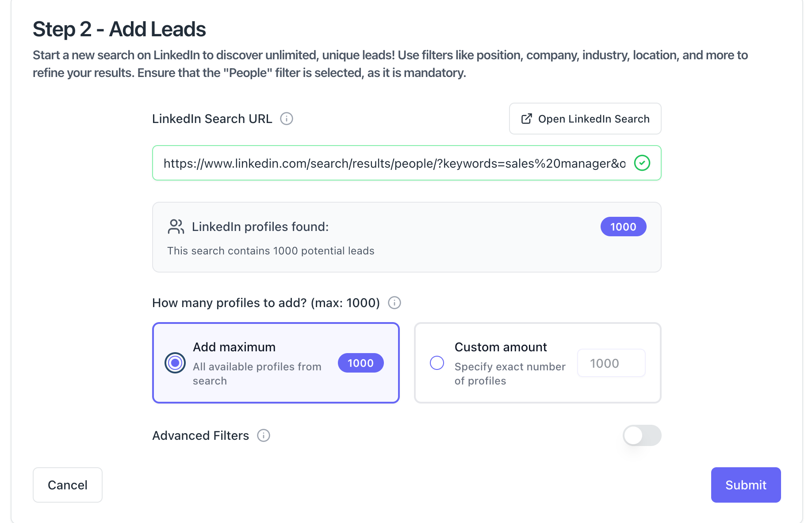Click the external link icon in Open LinkedIn Search

pyautogui.click(x=526, y=119)
